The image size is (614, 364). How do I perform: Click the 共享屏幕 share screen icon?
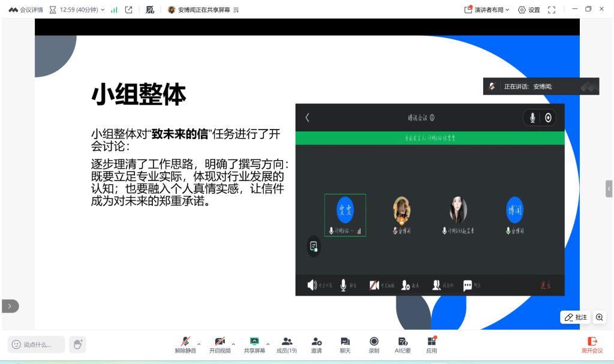[254, 344]
